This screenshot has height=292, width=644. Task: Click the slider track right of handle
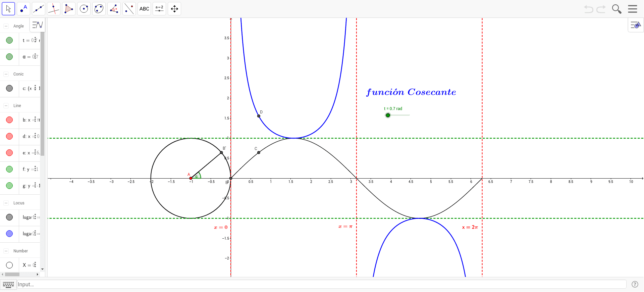click(400, 115)
